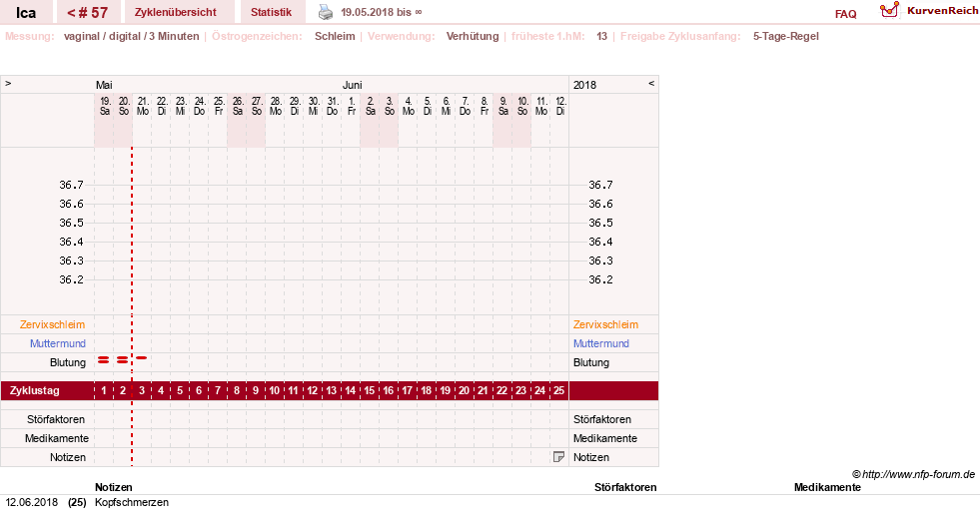Click the right chart collapse arrow
Screen dimensions: 980x526
pos(651,83)
